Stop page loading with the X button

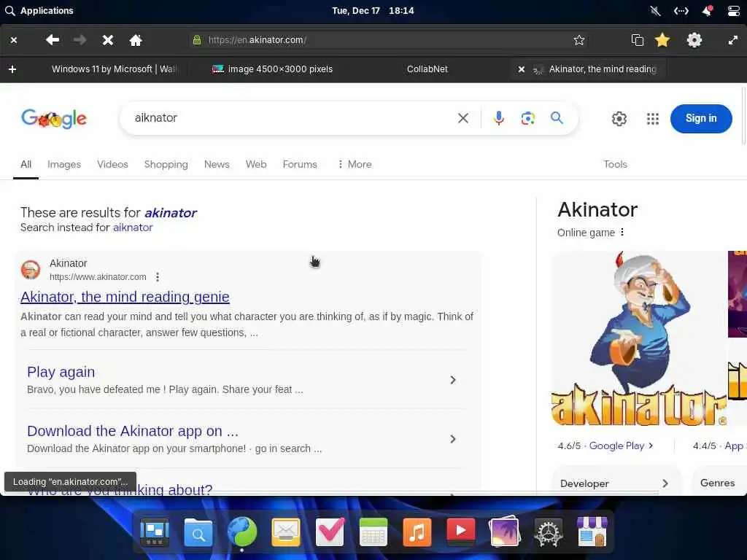[108, 40]
